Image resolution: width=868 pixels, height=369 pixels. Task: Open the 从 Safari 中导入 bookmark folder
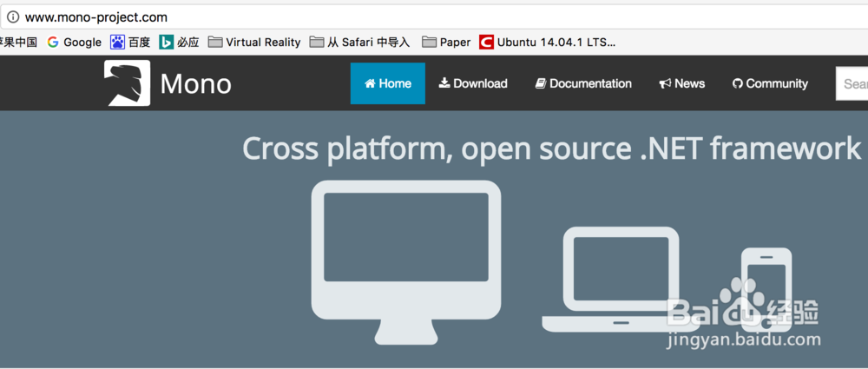coord(360,42)
